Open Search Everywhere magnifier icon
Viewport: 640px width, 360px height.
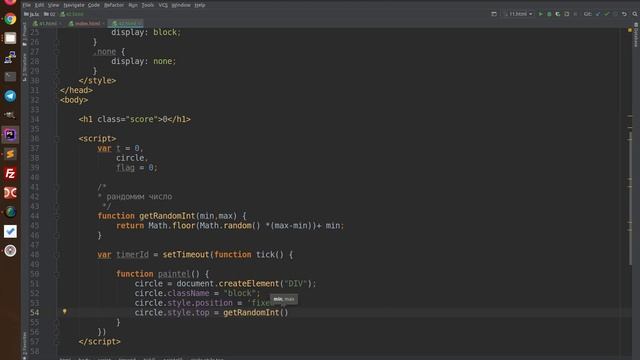(635, 14)
